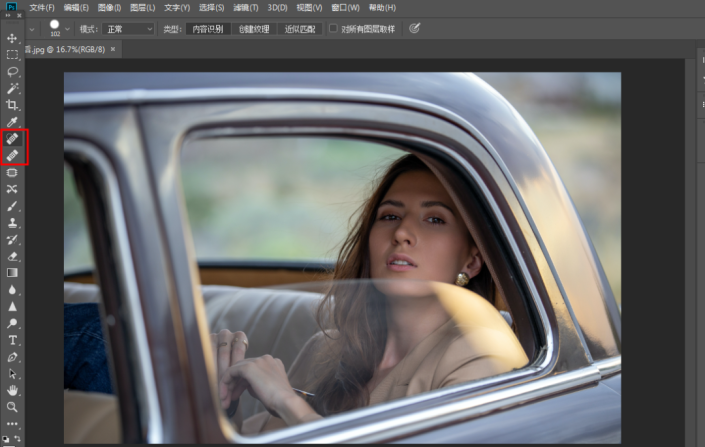Click the 近似匹配 button
The image size is (705, 447).
300,29
